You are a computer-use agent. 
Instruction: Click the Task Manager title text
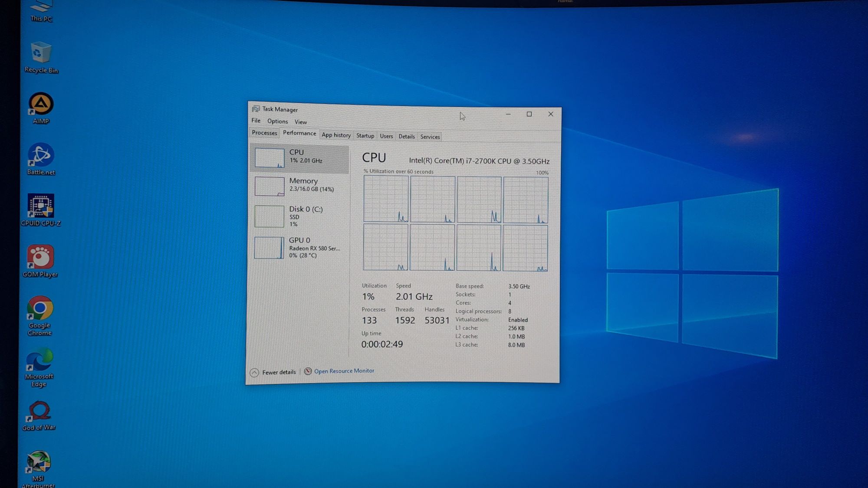click(280, 109)
